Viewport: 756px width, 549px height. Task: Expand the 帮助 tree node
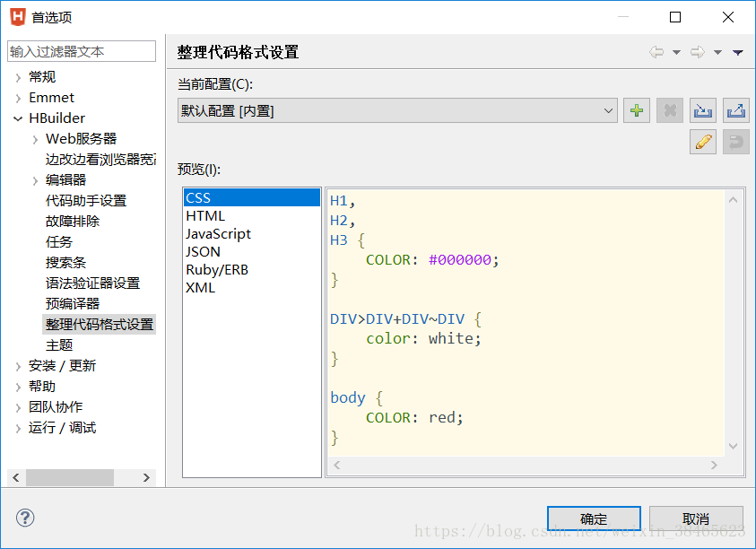(x=18, y=388)
